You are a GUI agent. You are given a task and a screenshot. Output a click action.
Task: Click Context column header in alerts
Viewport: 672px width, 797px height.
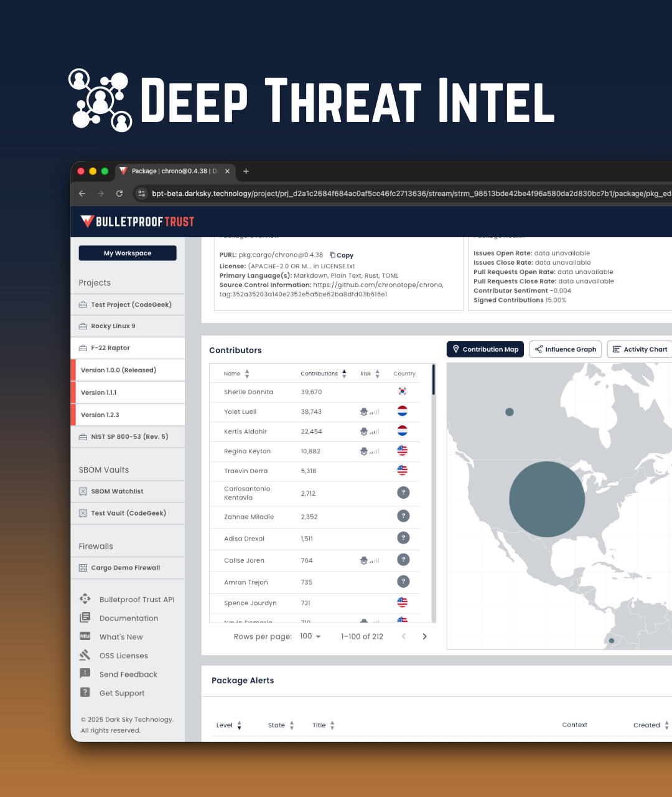575,725
